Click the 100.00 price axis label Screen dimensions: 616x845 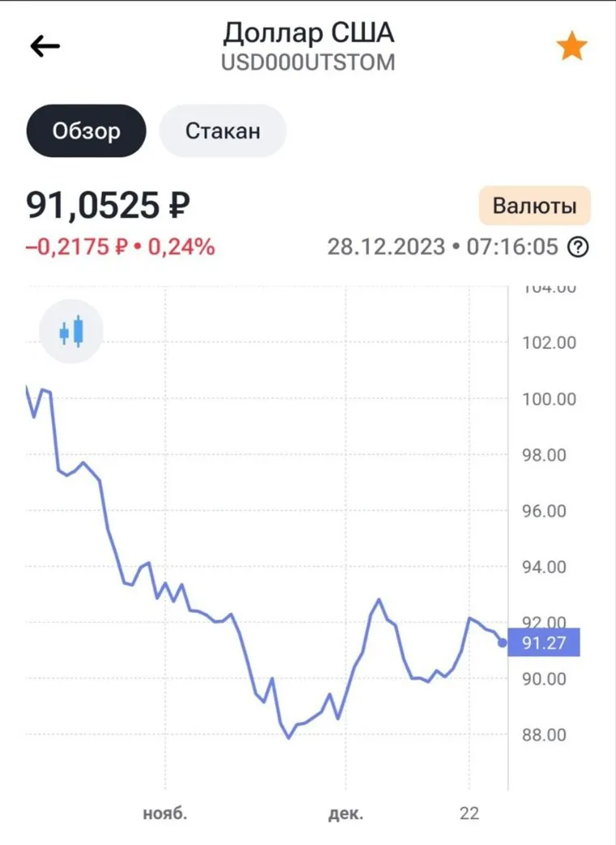click(x=549, y=399)
